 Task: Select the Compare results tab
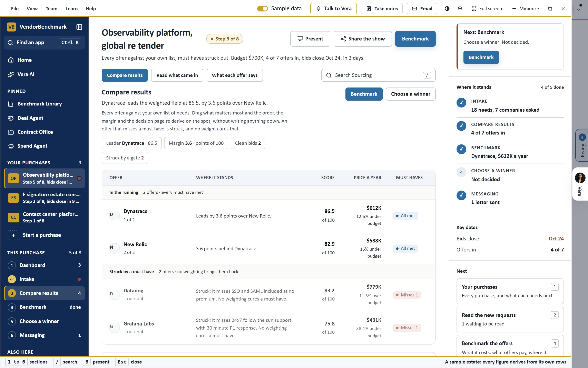pos(125,75)
